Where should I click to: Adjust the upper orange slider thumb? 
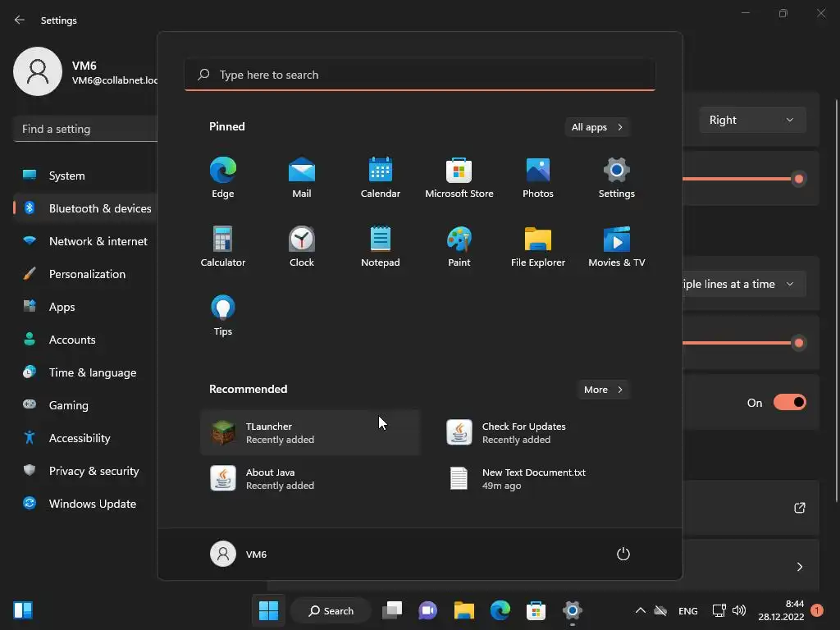pos(799,179)
